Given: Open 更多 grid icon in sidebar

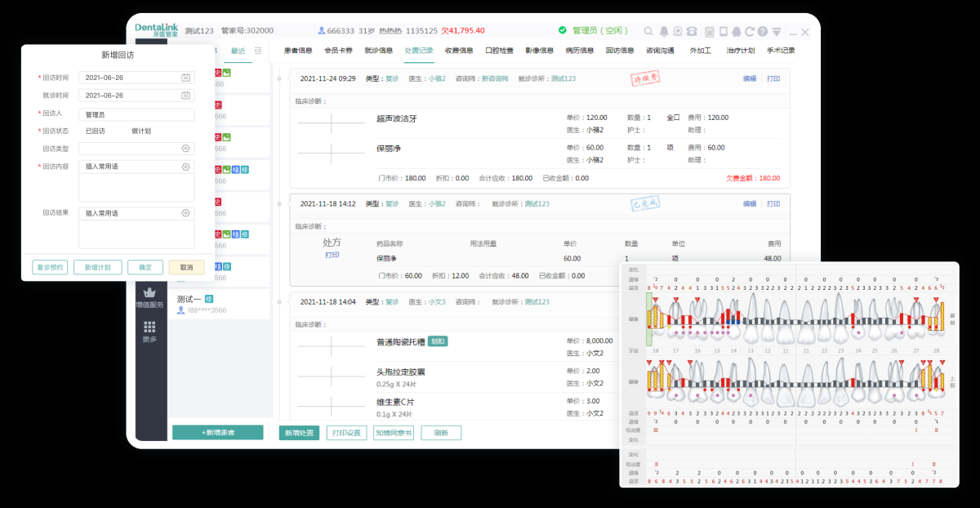Looking at the screenshot, I should [x=149, y=328].
